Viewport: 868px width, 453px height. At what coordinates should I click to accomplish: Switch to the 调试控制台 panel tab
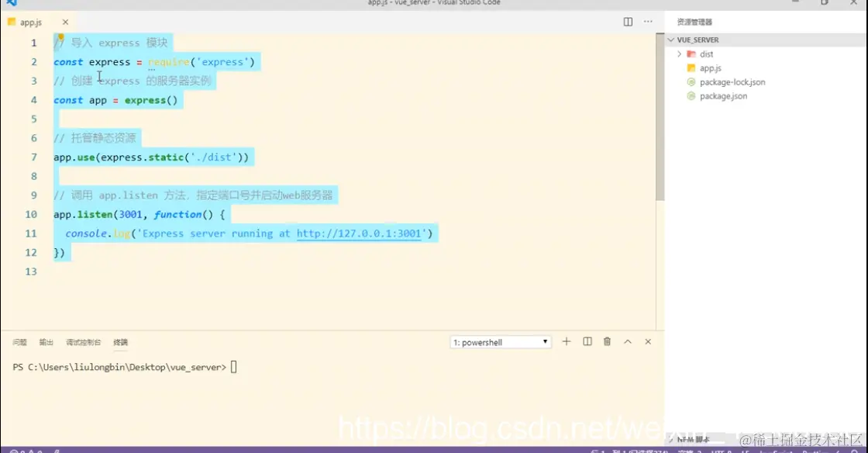(83, 342)
